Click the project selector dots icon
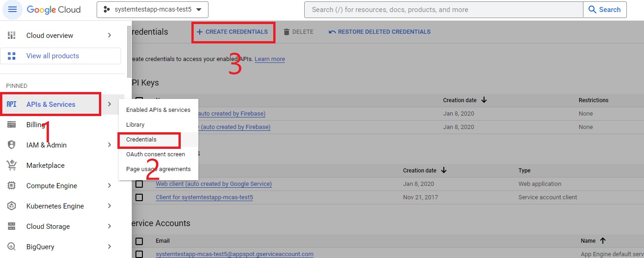The height and width of the screenshot is (258, 644). pyautogui.click(x=106, y=10)
